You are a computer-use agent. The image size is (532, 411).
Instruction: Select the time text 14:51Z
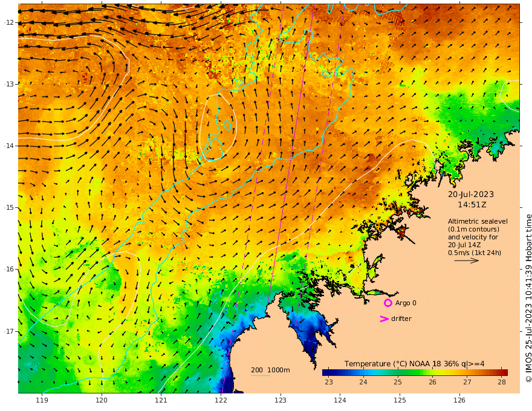(x=472, y=205)
